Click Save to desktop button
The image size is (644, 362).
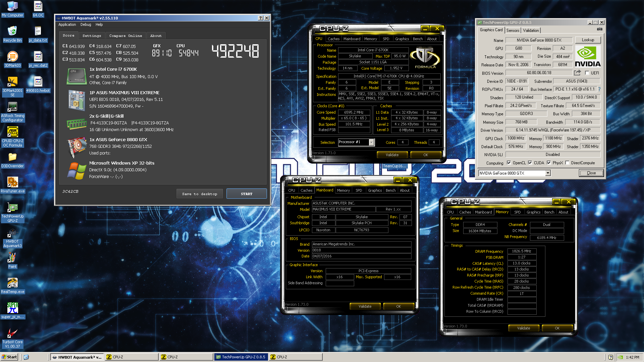pos(200,194)
